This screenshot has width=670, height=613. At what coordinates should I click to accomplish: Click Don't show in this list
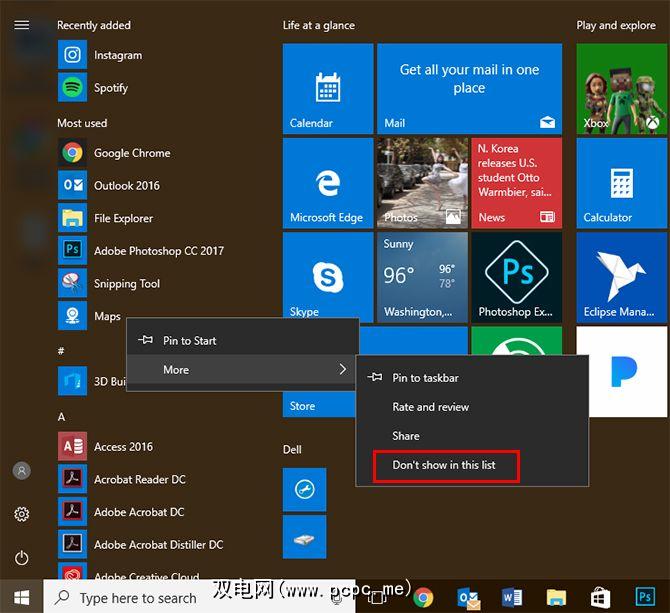(446, 465)
